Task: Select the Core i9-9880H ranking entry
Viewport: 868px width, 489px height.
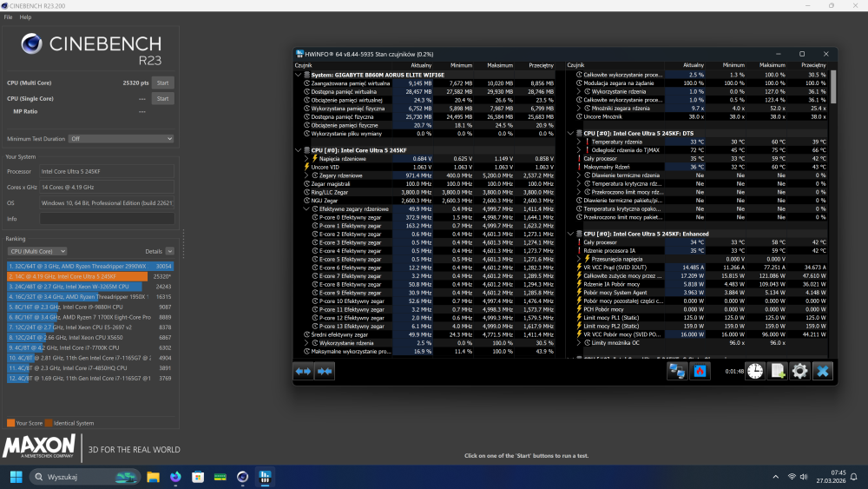Action: pos(90,307)
